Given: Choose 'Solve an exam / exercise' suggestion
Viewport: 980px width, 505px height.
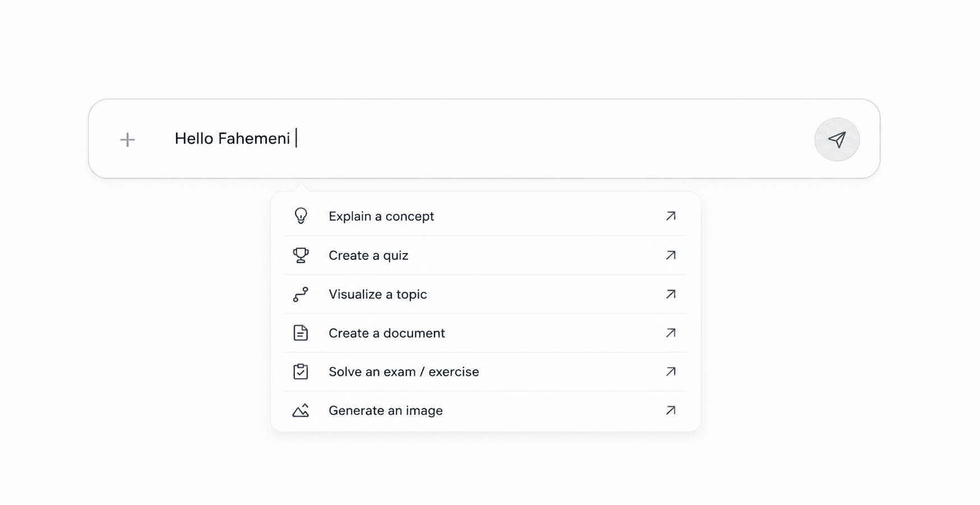Looking at the screenshot, I should pyautogui.click(x=486, y=371).
